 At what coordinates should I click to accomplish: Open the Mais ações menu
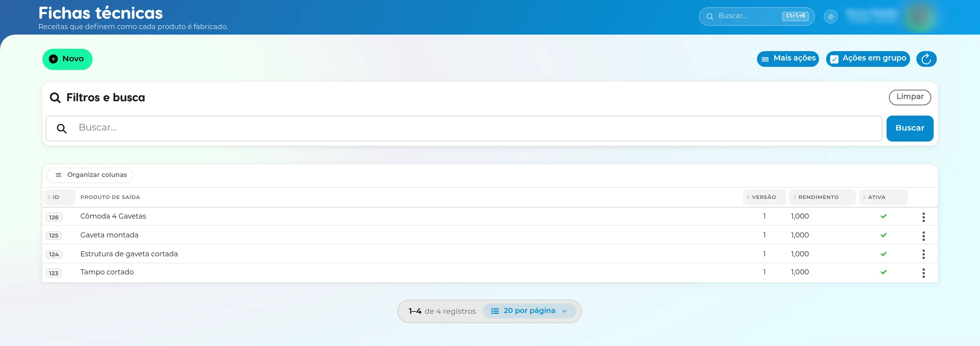click(x=788, y=59)
